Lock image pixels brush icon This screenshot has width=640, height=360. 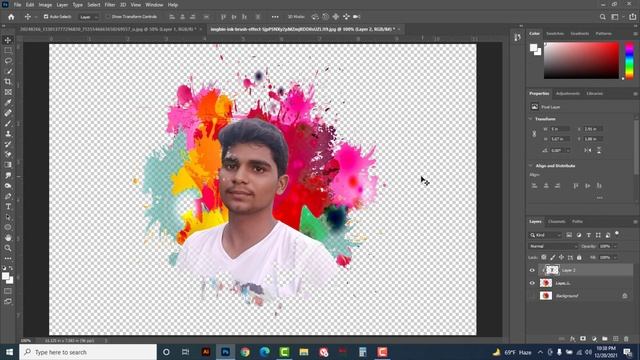(x=553, y=258)
